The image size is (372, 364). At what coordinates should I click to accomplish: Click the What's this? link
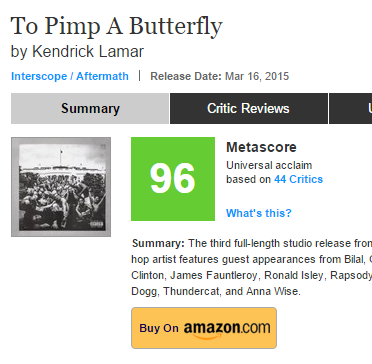[259, 213]
